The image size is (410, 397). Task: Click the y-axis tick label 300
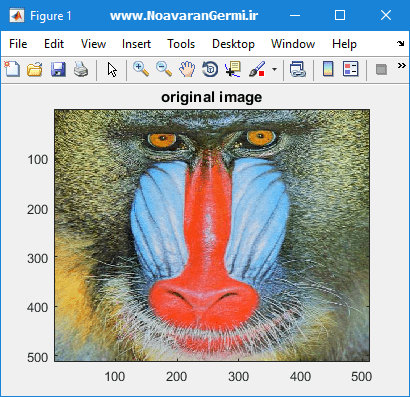[x=38, y=258]
